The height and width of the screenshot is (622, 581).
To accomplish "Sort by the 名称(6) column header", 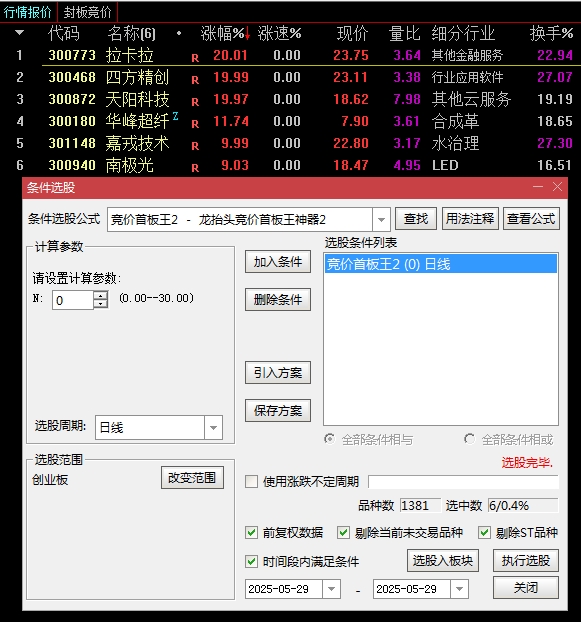I will (x=131, y=33).
